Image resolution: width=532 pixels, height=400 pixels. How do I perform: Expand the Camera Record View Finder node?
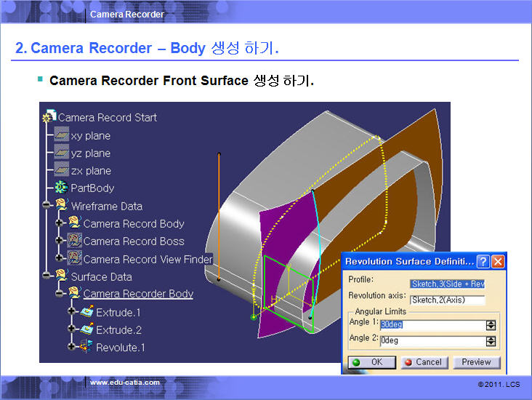60,259
